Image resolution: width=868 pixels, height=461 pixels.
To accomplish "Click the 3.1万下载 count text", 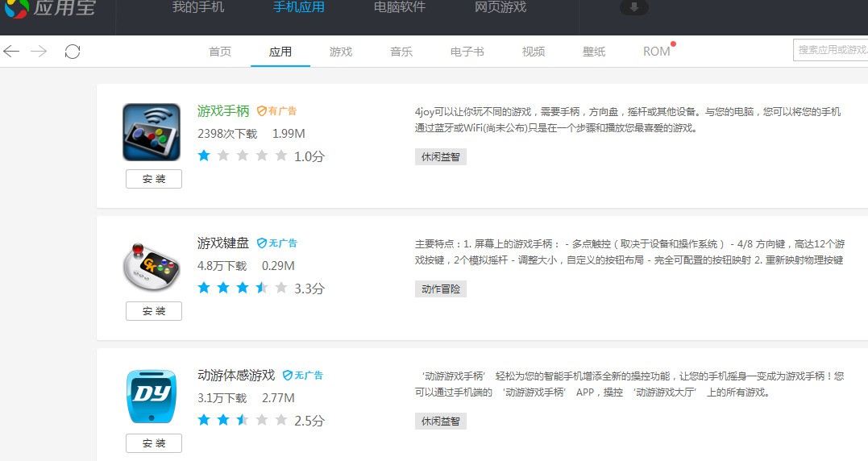I will pos(222,398).
